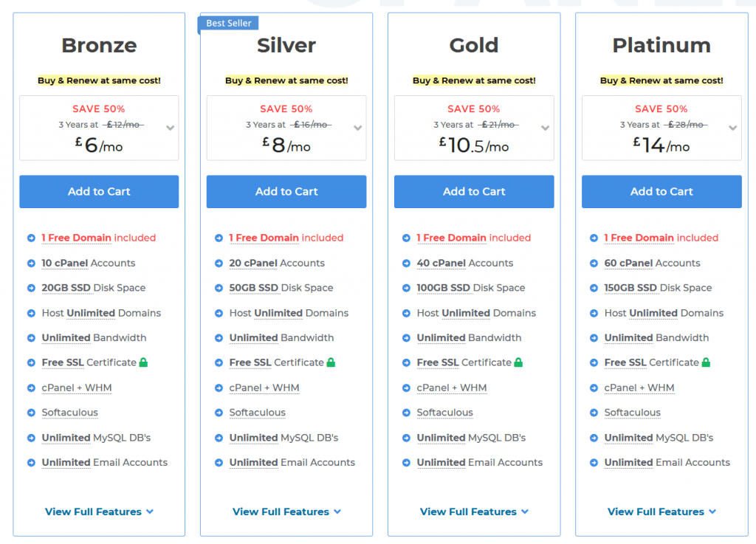Add the Gold plan to cart

tap(474, 192)
